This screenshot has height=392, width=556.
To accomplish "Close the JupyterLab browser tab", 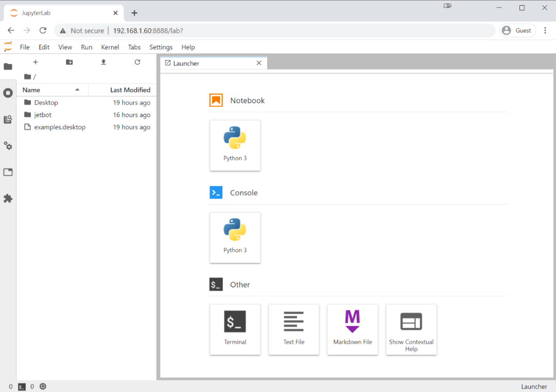I will click(115, 13).
